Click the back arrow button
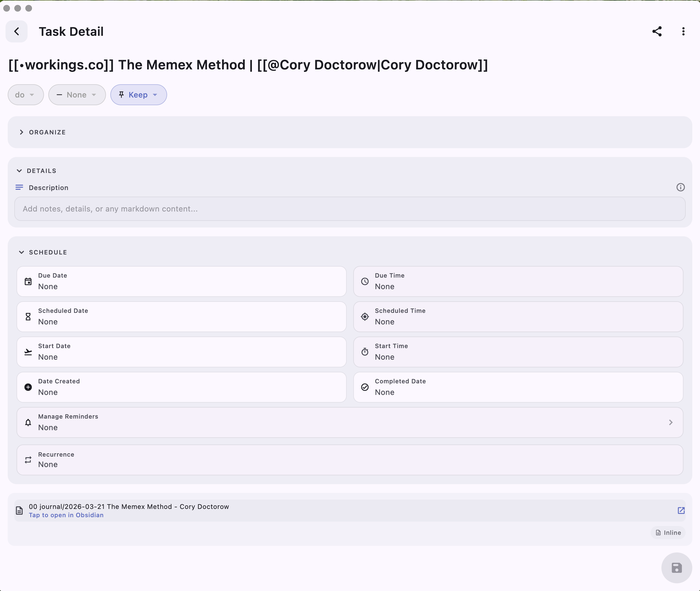The height and width of the screenshot is (591, 700). tap(17, 31)
